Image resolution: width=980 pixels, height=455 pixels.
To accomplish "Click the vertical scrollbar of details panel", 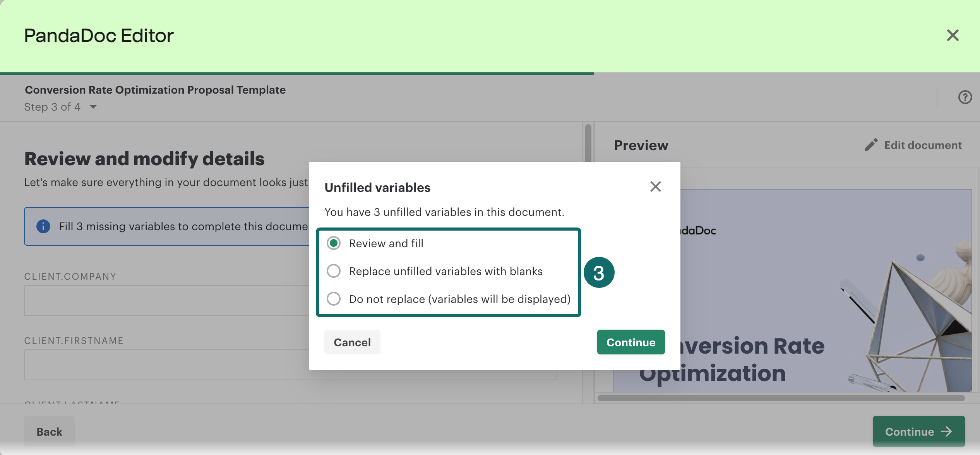I will point(588,143).
